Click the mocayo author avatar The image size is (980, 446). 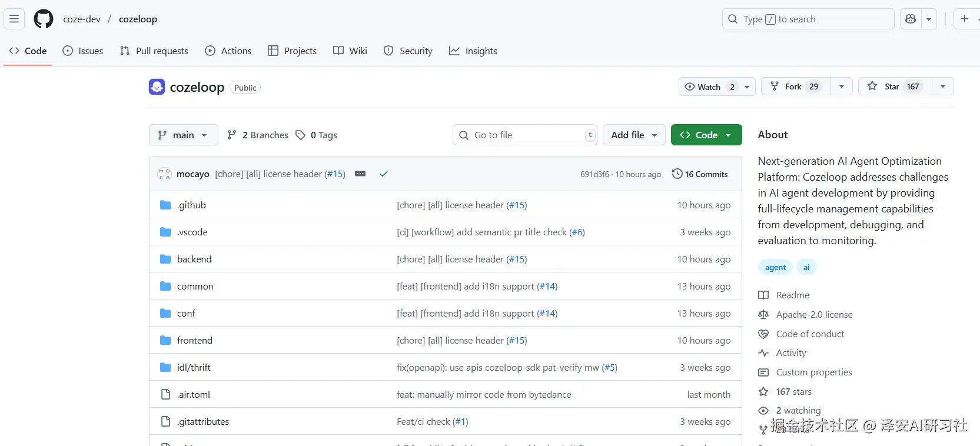click(x=164, y=174)
